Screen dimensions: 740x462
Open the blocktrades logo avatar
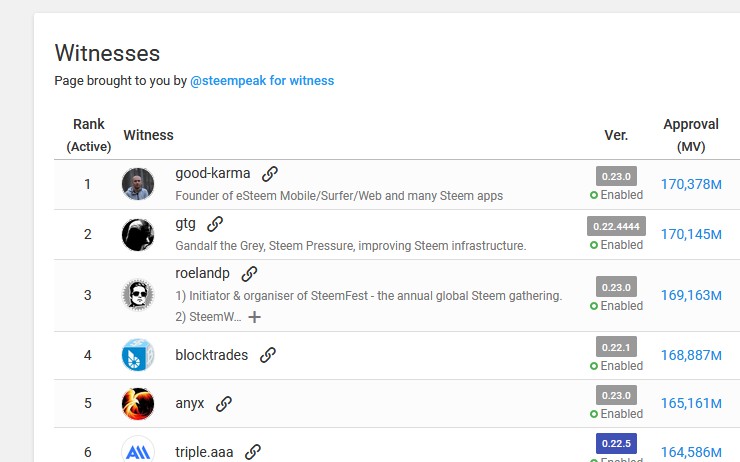(x=138, y=355)
